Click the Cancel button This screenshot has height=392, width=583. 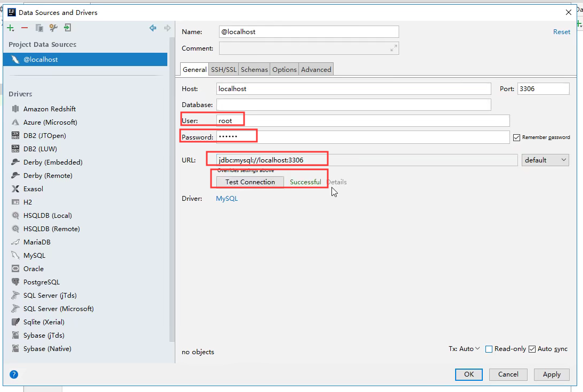tap(508, 374)
